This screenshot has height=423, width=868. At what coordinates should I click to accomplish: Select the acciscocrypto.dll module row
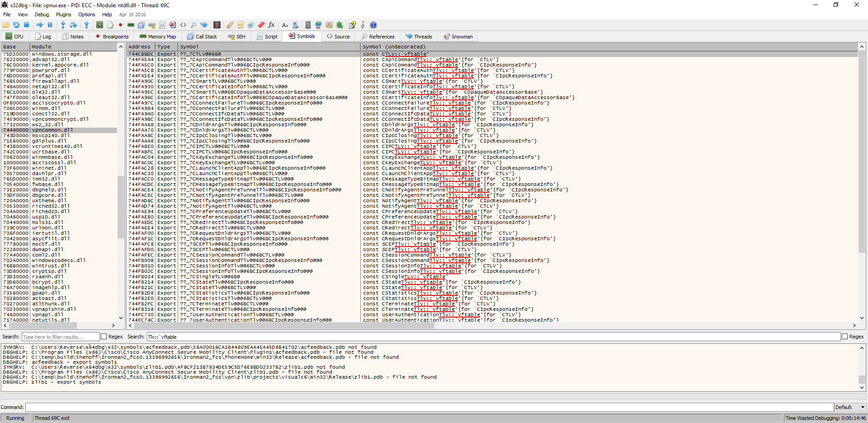coord(59,103)
